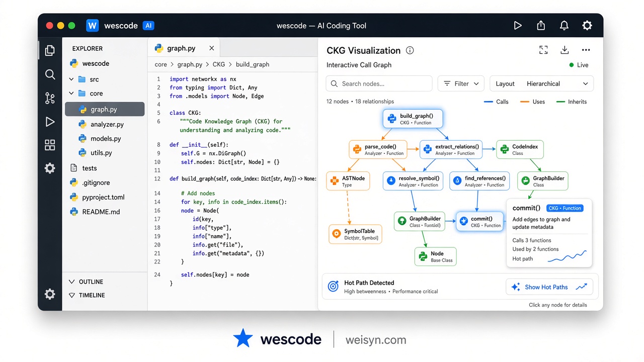Select GraphBuilder node left of commit()
The width and height of the screenshot is (644, 362).
pos(420,221)
